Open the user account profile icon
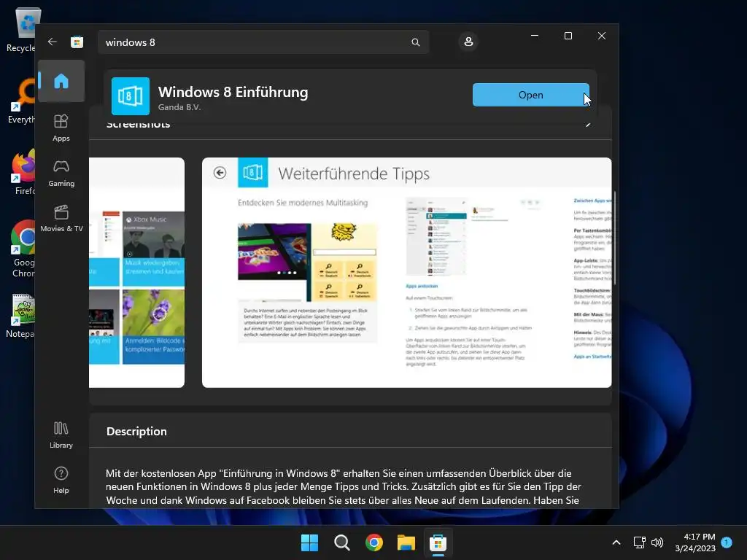This screenshot has height=560, width=747. pyautogui.click(x=468, y=42)
